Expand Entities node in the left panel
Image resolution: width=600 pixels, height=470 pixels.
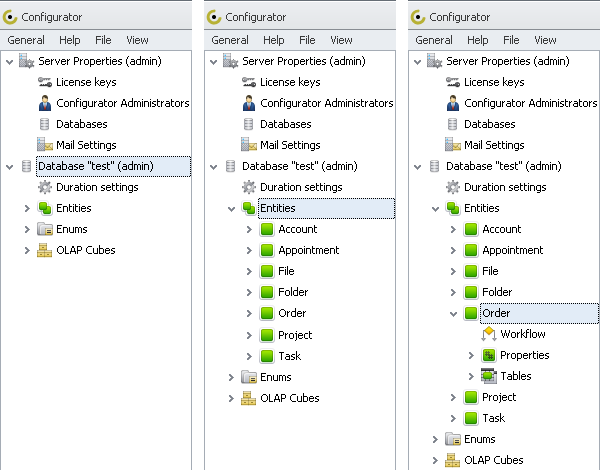(27, 208)
